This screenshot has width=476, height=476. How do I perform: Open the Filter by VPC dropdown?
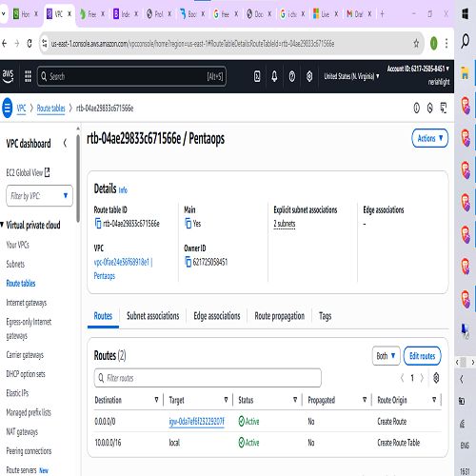click(x=39, y=195)
